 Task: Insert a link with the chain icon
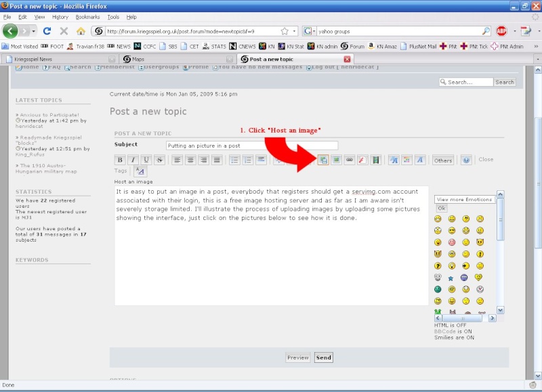[350, 160]
